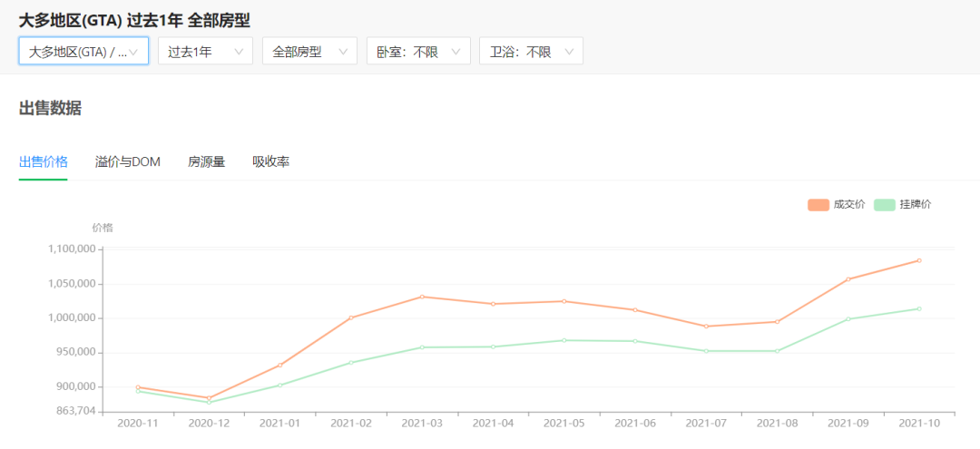Toggle the 成交价 legend series
The height and width of the screenshot is (449, 980).
(x=837, y=205)
